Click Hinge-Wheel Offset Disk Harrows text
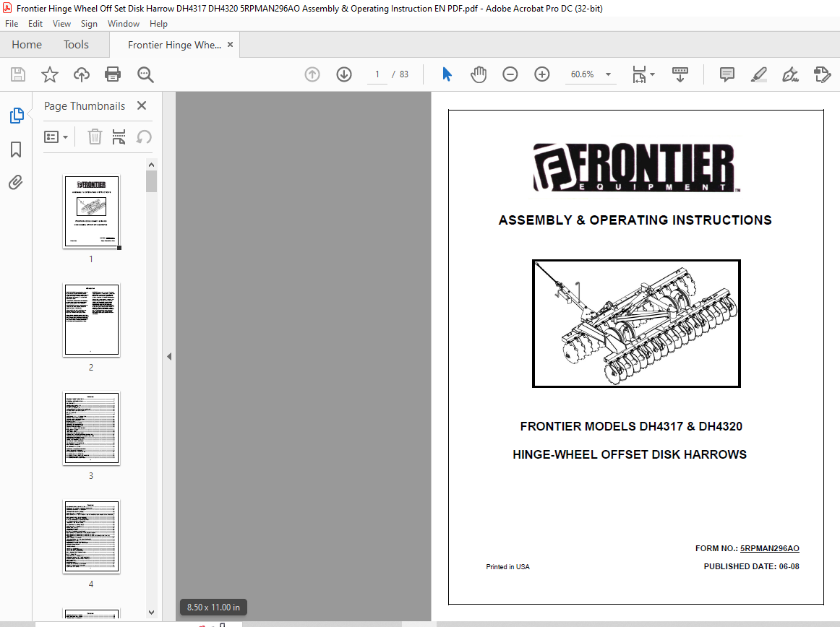840x627 pixels. 630,454
